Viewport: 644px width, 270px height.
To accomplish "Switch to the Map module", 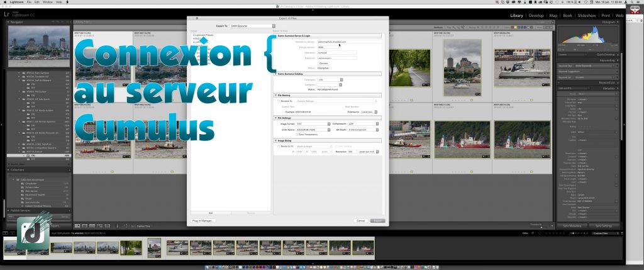I will click(553, 16).
